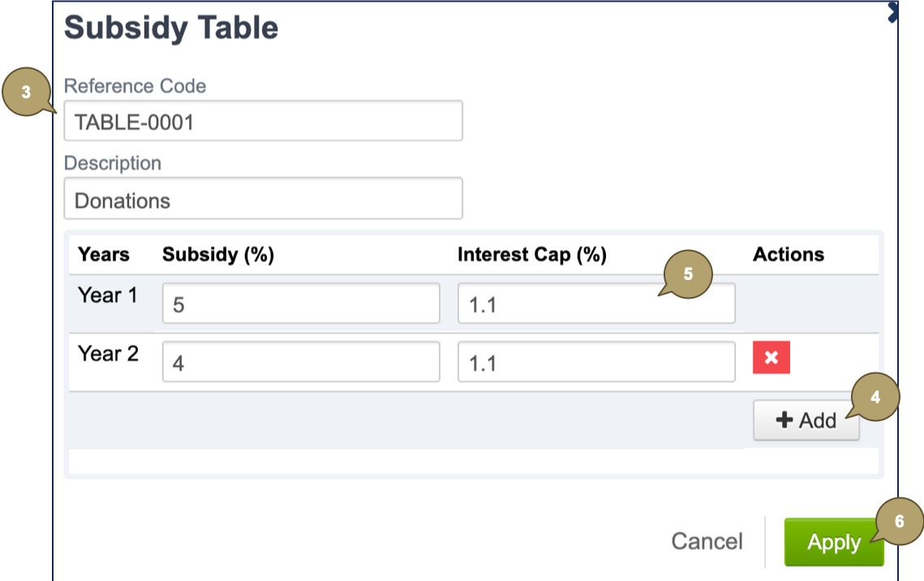The image size is (924, 581).
Task: Click the Subsidy Table title
Action: pos(170,28)
